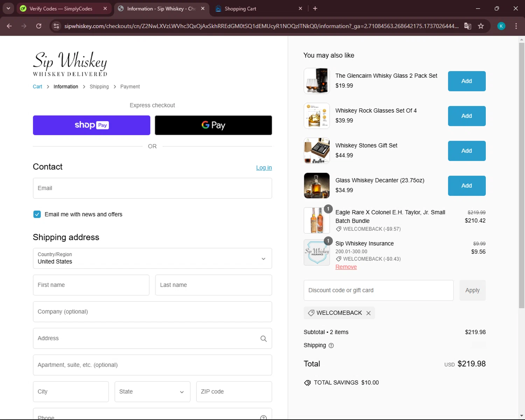Focus Apartment, suite, etc. field
525x420 pixels.
(152, 365)
